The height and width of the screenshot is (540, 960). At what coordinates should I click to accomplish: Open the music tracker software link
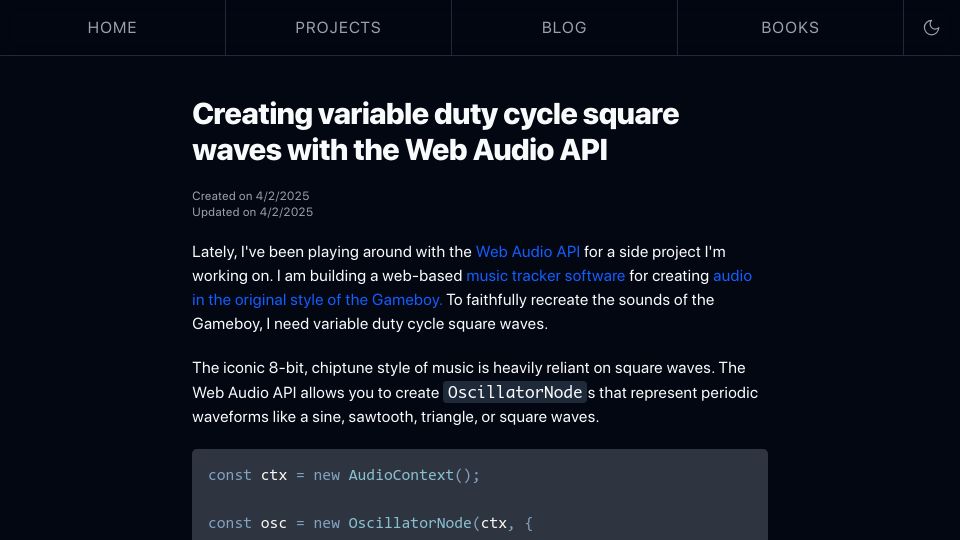point(546,276)
